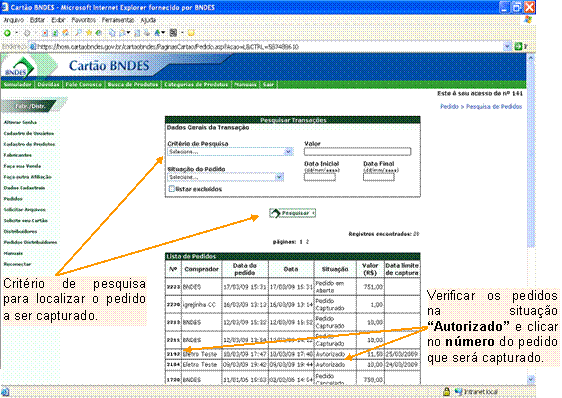The height and width of the screenshot is (398, 562).
Task: Open the Exibir menu
Action: (58, 20)
